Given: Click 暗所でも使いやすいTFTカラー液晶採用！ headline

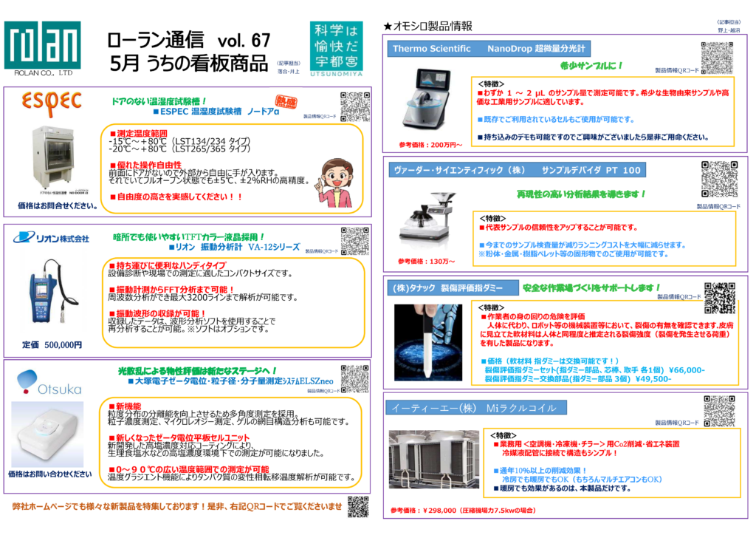Looking at the screenshot, I should [x=188, y=237].
